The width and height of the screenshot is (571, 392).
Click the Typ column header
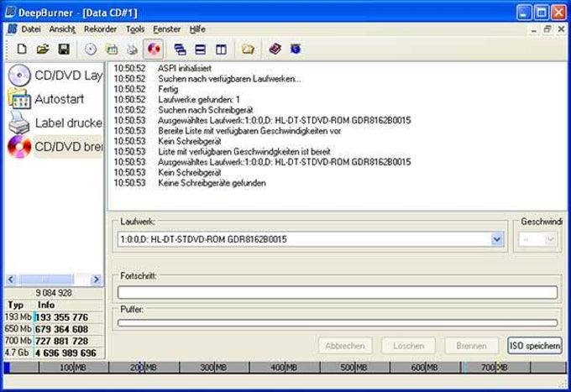click(15, 305)
